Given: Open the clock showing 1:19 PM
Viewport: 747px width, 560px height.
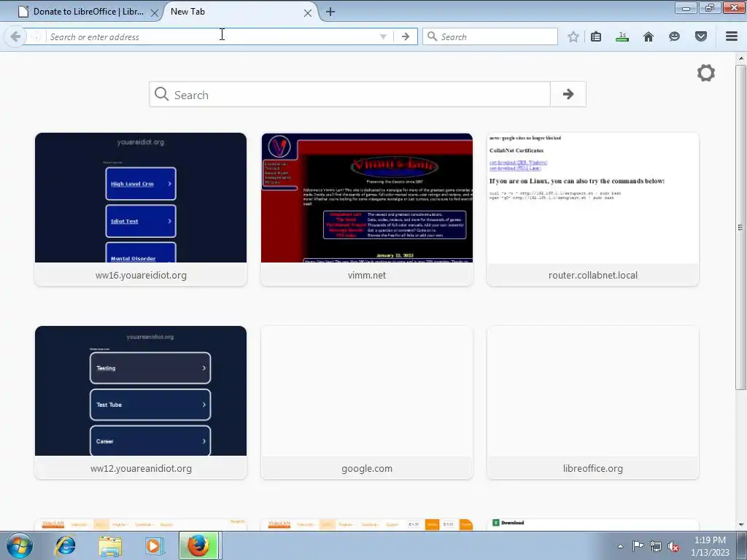Looking at the screenshot, I should (x=710, y=545).
